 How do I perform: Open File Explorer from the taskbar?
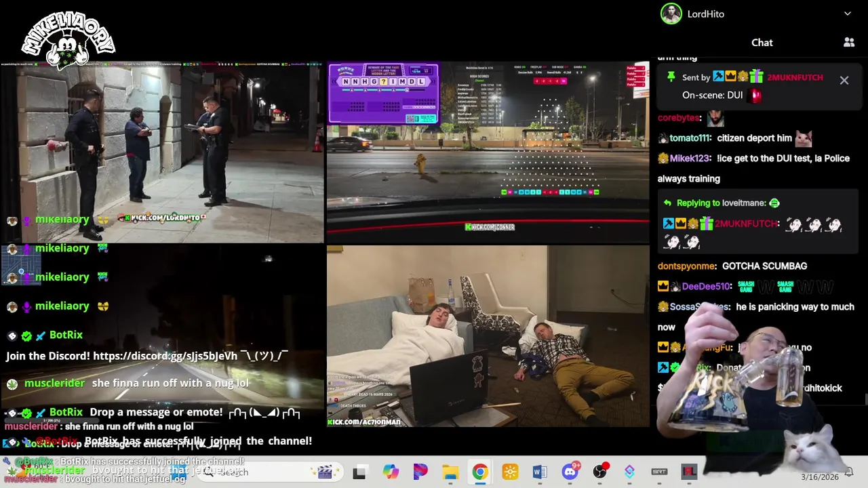[x=450, y=472]
